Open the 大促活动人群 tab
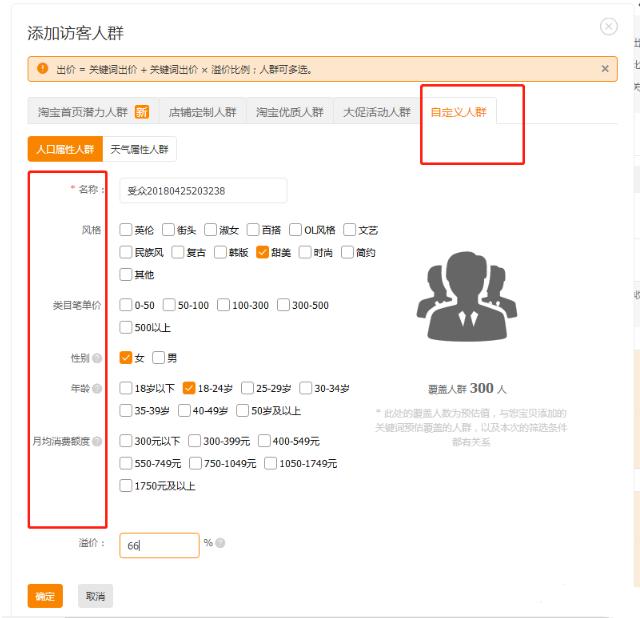 pyautogui.click(x=376, y=111)
